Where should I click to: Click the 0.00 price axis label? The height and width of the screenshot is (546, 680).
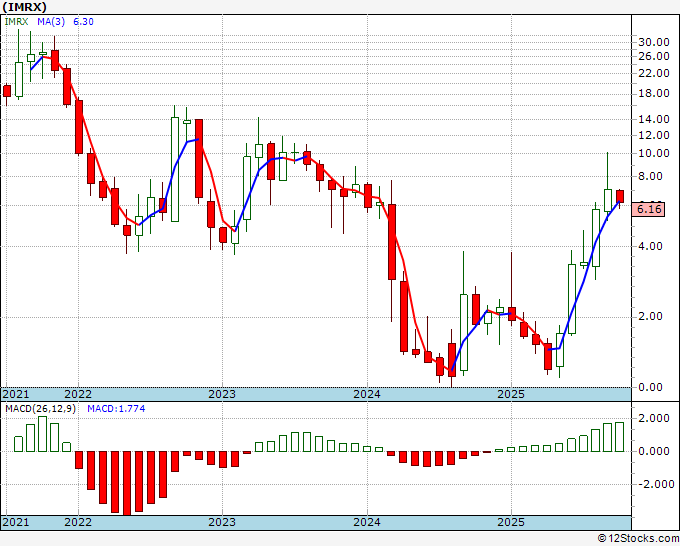pyautogui.click(x=651, y=387)
